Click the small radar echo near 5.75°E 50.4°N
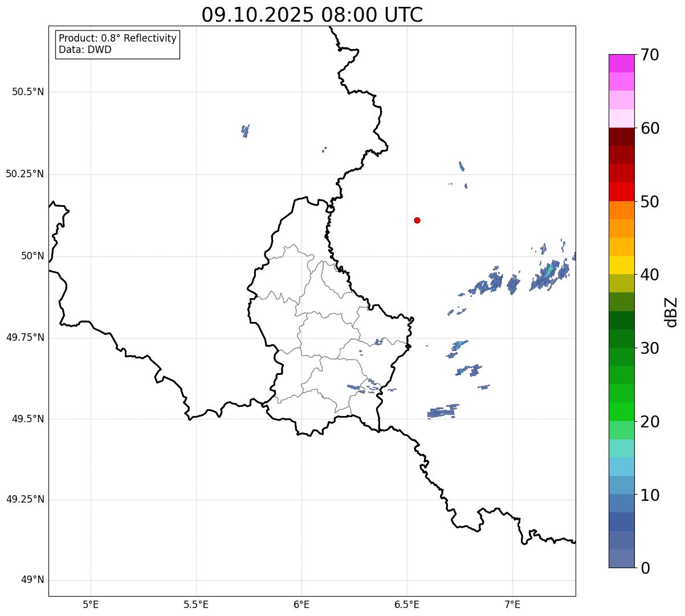The height and width of the screenshot is (616, 685). 246,131
